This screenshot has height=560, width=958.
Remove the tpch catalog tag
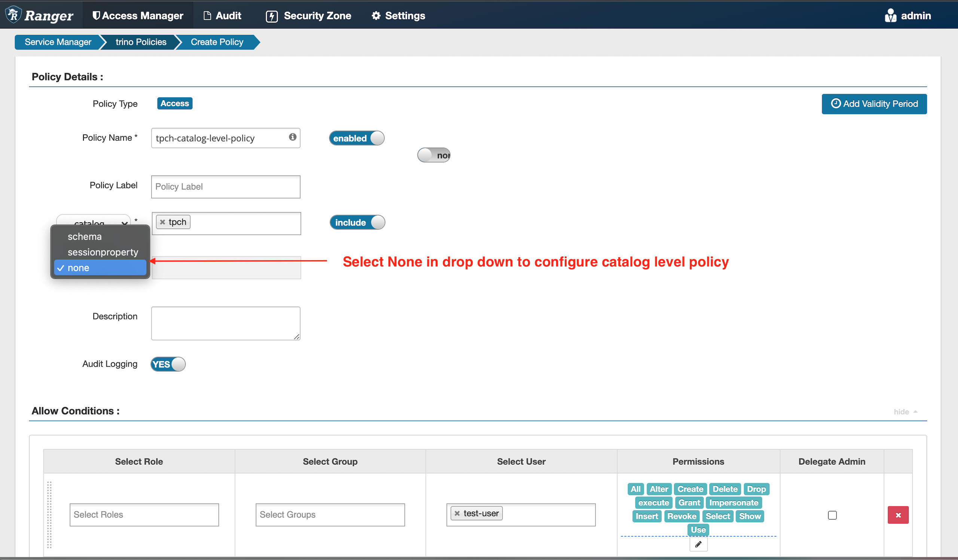point(163,222)
